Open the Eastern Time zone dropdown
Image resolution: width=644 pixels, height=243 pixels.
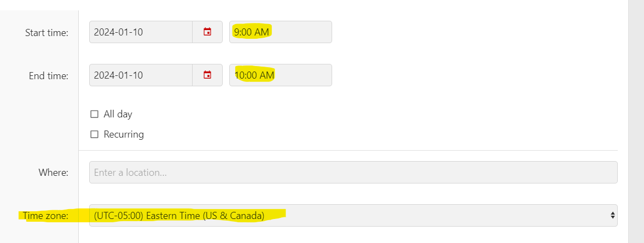point(353,215)
